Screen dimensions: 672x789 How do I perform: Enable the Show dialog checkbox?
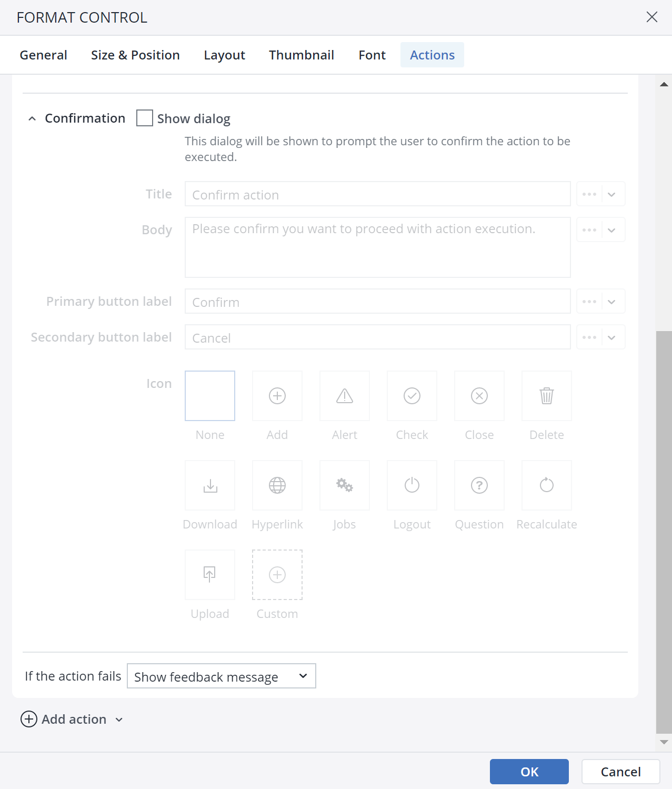(x=145, y=118)
